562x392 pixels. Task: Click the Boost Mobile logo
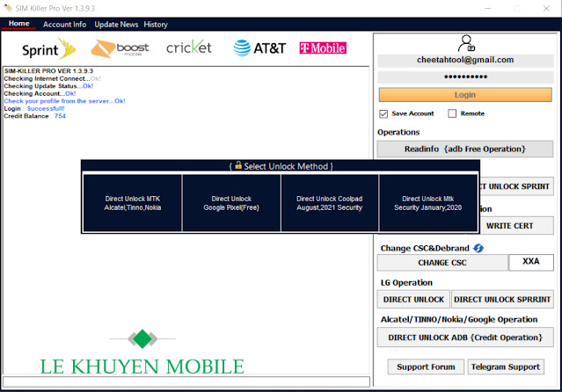point(120,48)
